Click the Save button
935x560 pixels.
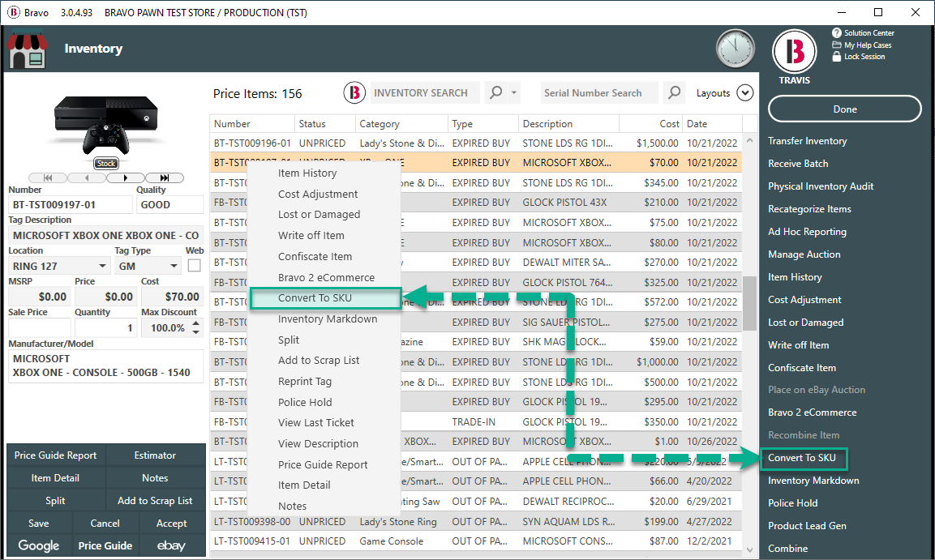pos(39,523)
